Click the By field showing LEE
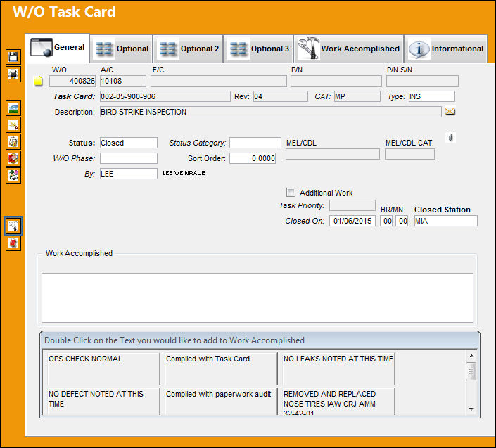 [x=129, y=174]
